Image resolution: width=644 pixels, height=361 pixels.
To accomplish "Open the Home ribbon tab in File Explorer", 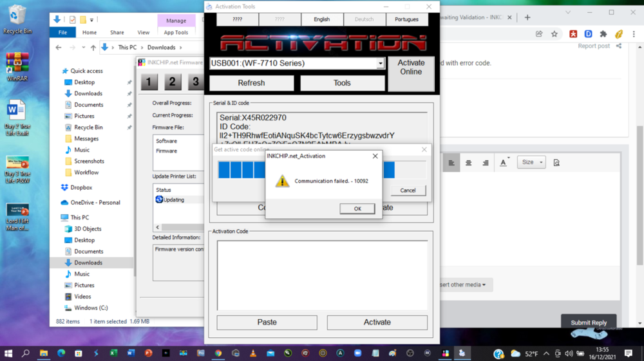I will coord(90,32).
